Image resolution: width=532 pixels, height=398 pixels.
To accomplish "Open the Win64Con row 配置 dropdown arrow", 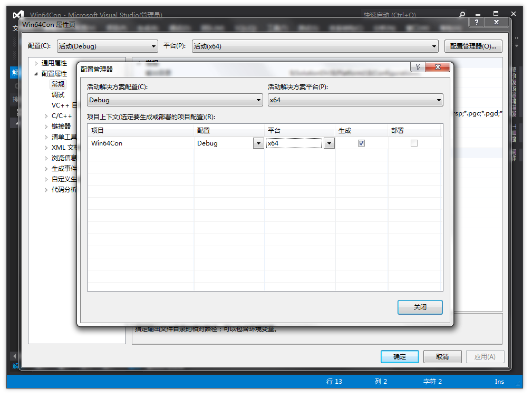I will tap(258, 143).
